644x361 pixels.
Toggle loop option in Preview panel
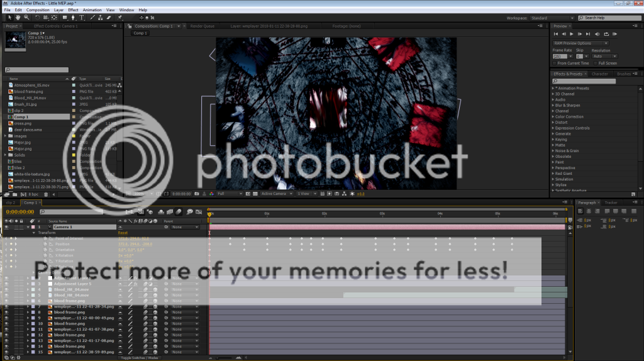click(x=606, y=34)
